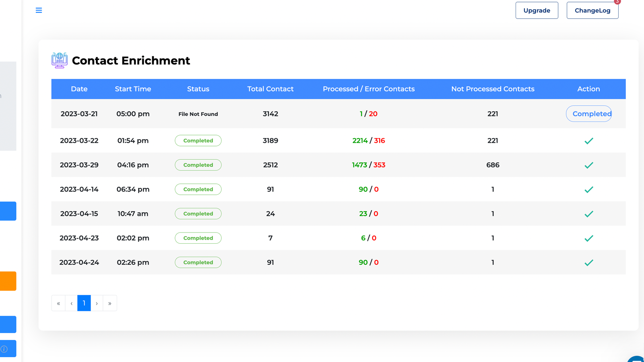Click the green checkmark for the 2023-03-22 row
The width and height of the screenshot is (644, 362).
click(588, 140)
